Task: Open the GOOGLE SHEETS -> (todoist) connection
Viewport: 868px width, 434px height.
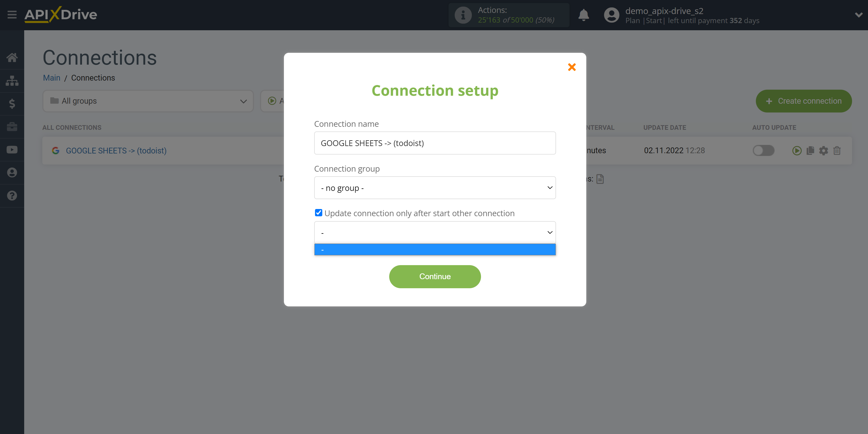Action: [x=116, y=150]
